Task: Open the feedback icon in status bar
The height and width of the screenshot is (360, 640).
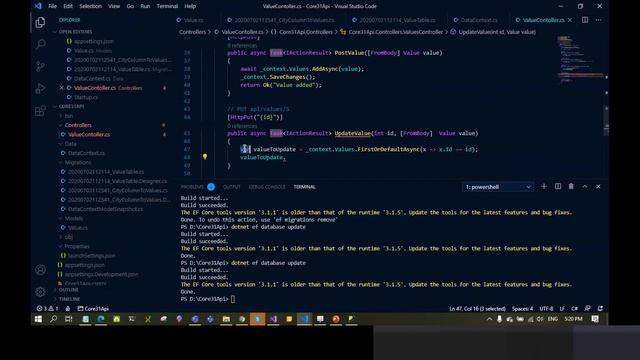Action: point(587,309)
